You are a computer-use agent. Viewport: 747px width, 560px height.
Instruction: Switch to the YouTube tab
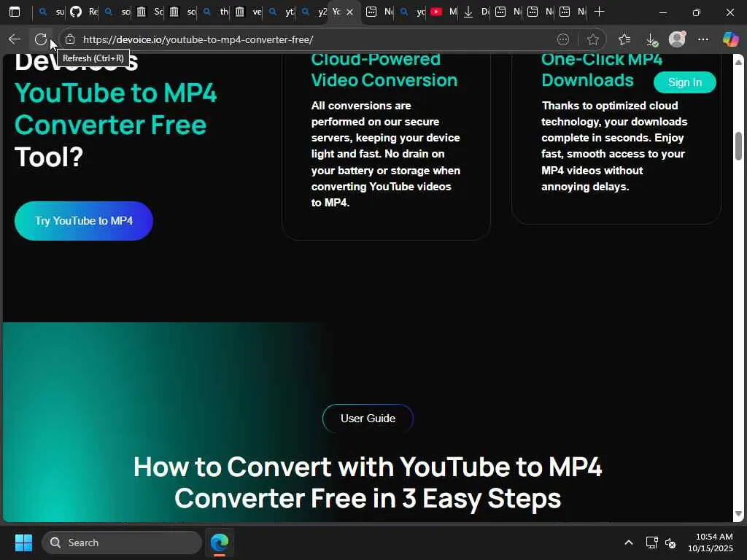coord(444,12)
